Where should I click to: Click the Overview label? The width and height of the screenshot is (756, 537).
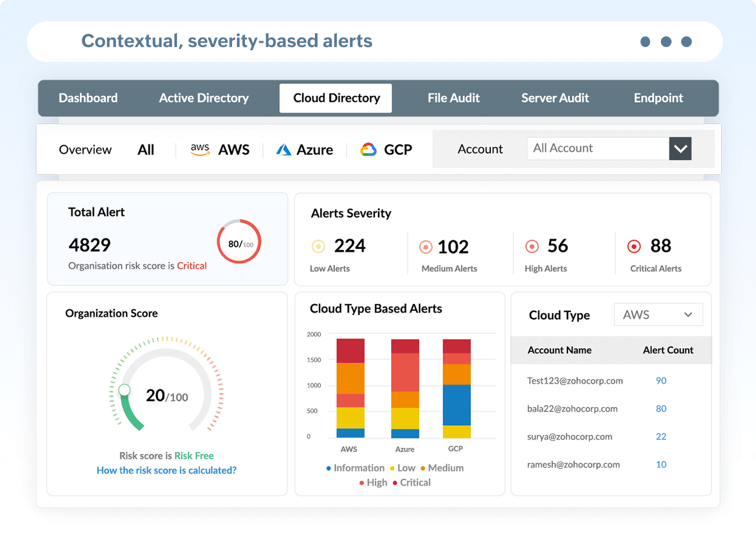tap(85, 150)
